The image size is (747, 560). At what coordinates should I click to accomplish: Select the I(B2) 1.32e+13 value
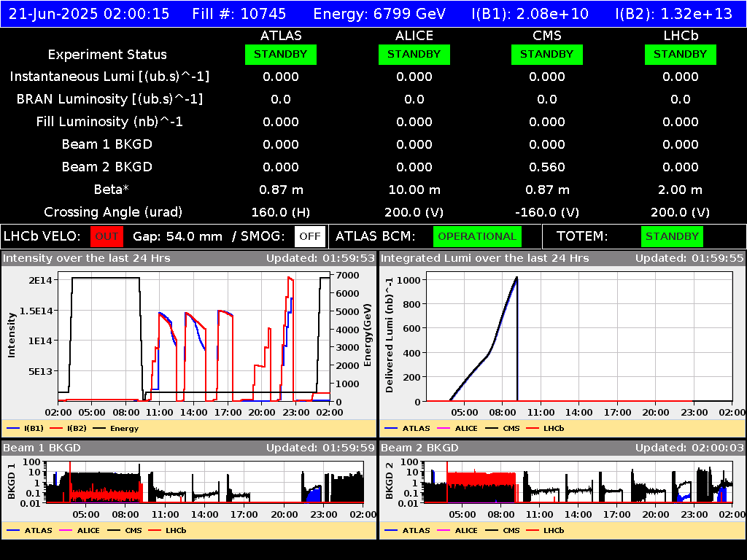pyautogui.click(x=673, y=14)
